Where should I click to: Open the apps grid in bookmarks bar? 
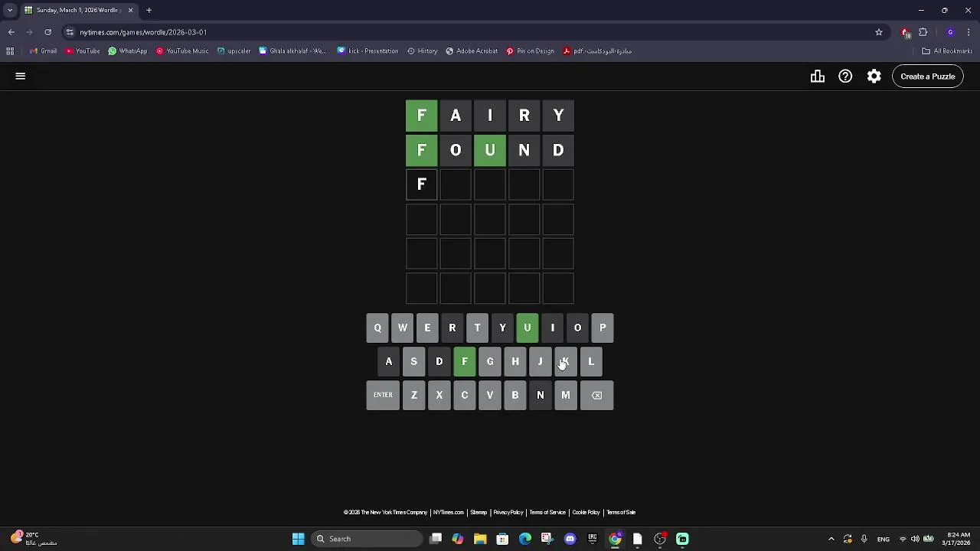pos(10,51)
